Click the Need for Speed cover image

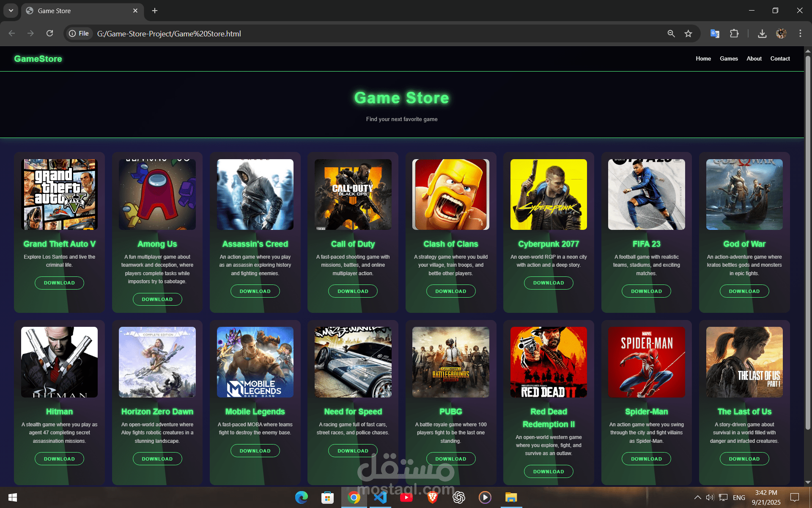coord(353,362)
